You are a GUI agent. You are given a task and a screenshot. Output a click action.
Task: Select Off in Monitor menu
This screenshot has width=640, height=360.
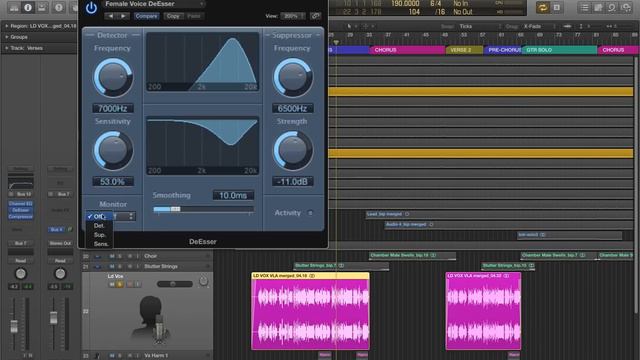pyautogui.click(x=99, y=216)
